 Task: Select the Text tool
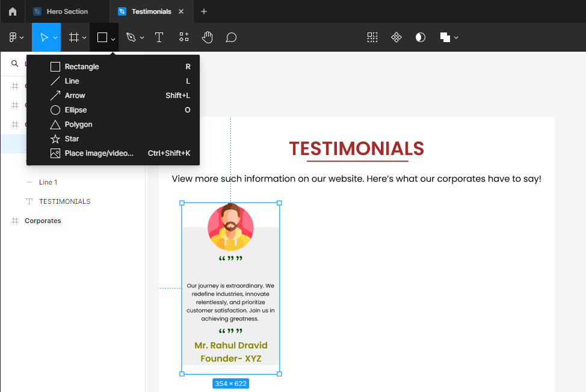pos(159,37)
